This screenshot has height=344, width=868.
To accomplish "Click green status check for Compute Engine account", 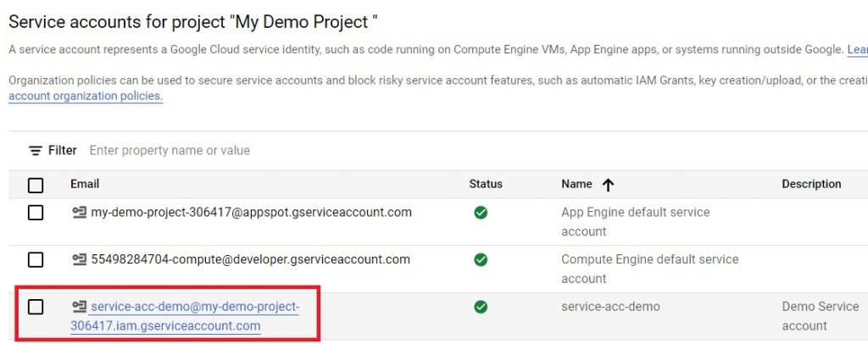I will click(481, 259).
